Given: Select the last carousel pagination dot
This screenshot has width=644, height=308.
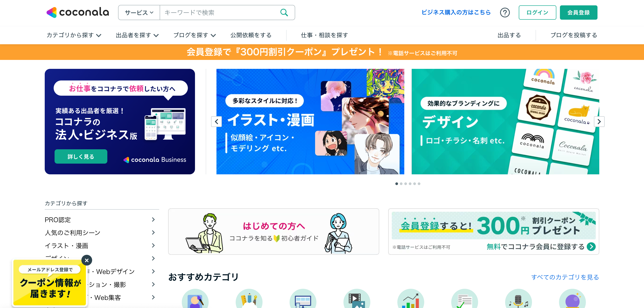Looking at the screenshot, I should [419, 184].
